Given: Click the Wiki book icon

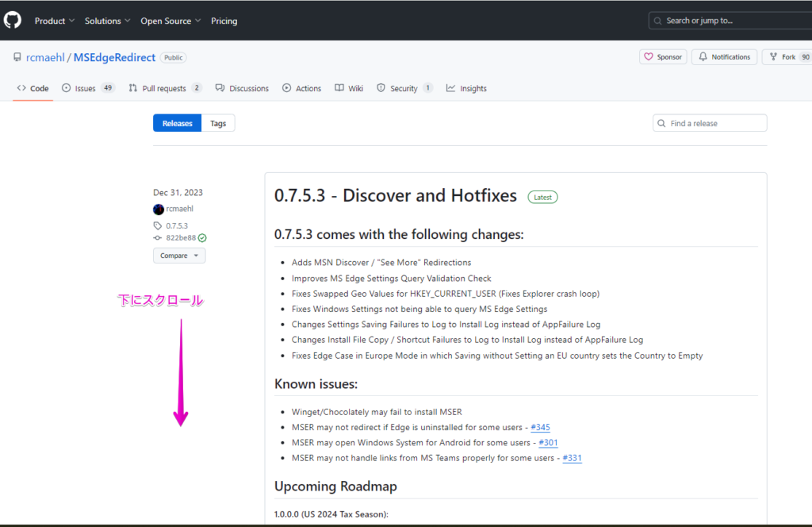Looking at the screenshot, I should (x=339, y=88).
